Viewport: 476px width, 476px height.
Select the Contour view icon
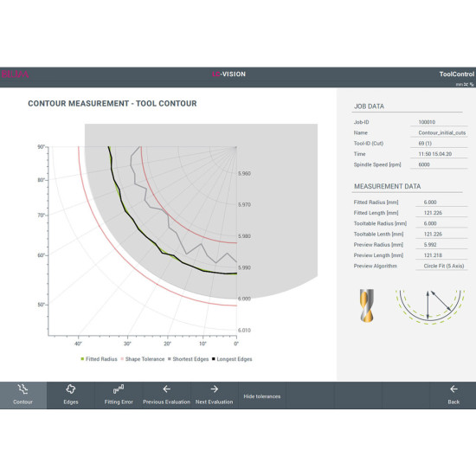23,389
